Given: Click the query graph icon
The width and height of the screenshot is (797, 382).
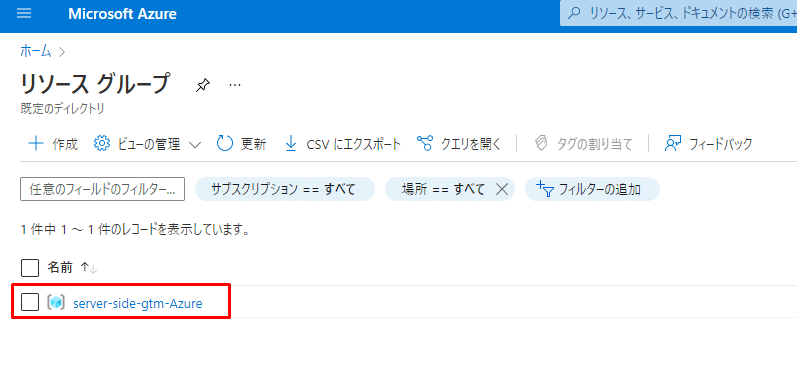Looking at the screenshot, I should (x=425, y=144).
